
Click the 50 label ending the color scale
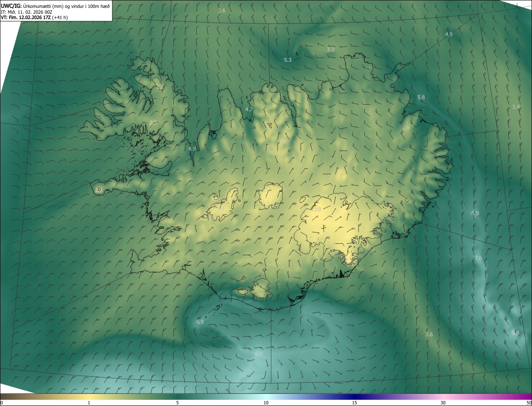528,403
